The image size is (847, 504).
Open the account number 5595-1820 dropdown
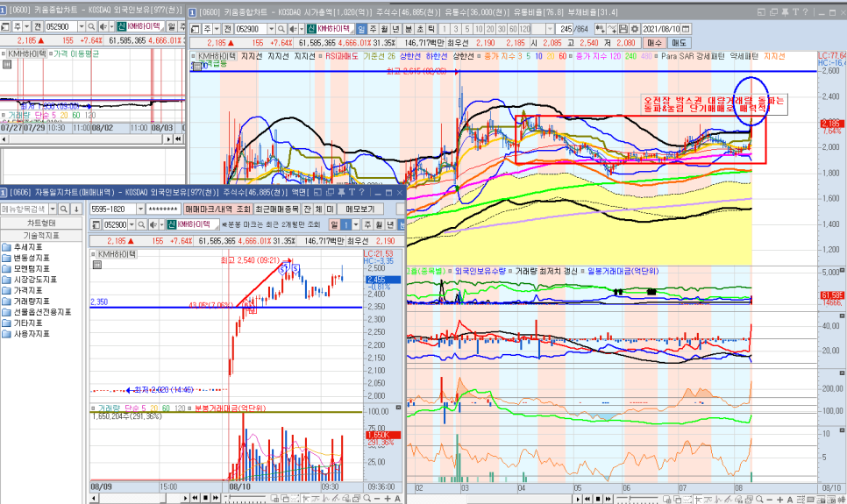tap(140, 209)
